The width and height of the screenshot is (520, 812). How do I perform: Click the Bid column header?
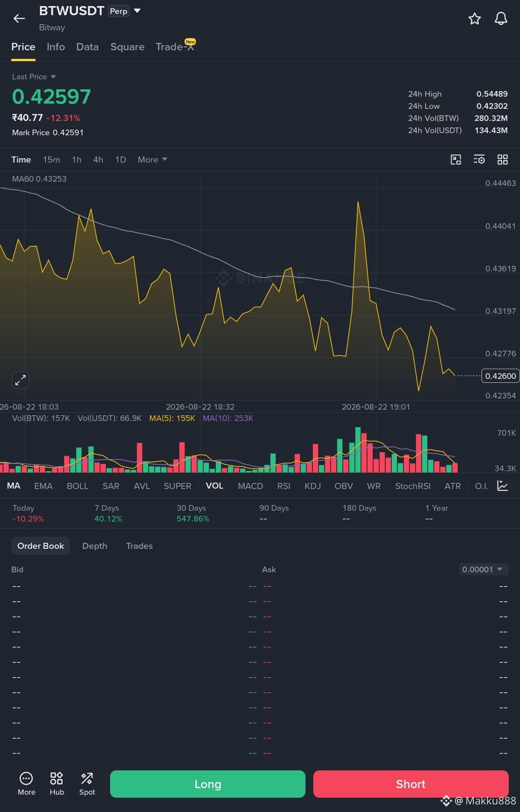(x=17, y=569)
